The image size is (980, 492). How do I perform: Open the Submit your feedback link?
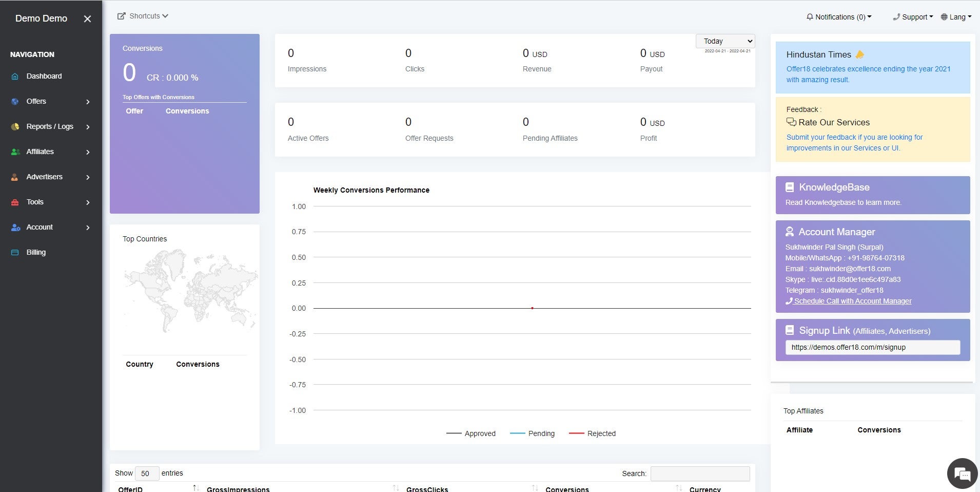click(x=854, y=143)
